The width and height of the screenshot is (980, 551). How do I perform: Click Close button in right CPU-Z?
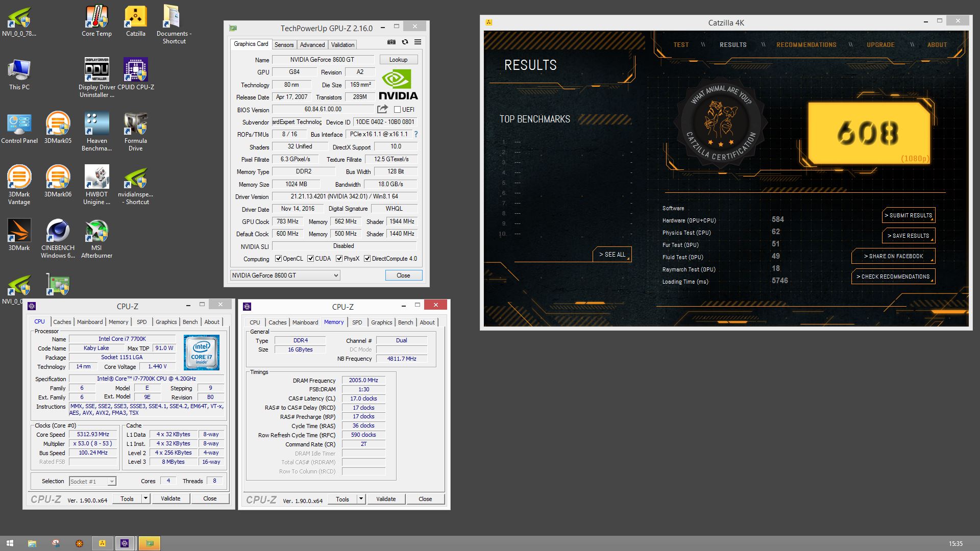425,499
